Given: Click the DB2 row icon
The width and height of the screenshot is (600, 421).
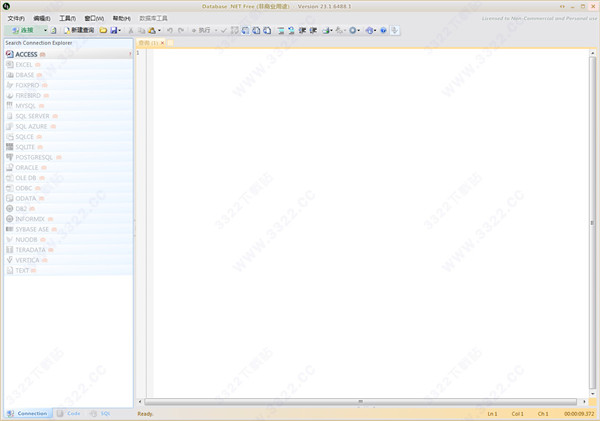Looking at the screenshot, I should tap(10, 209).
